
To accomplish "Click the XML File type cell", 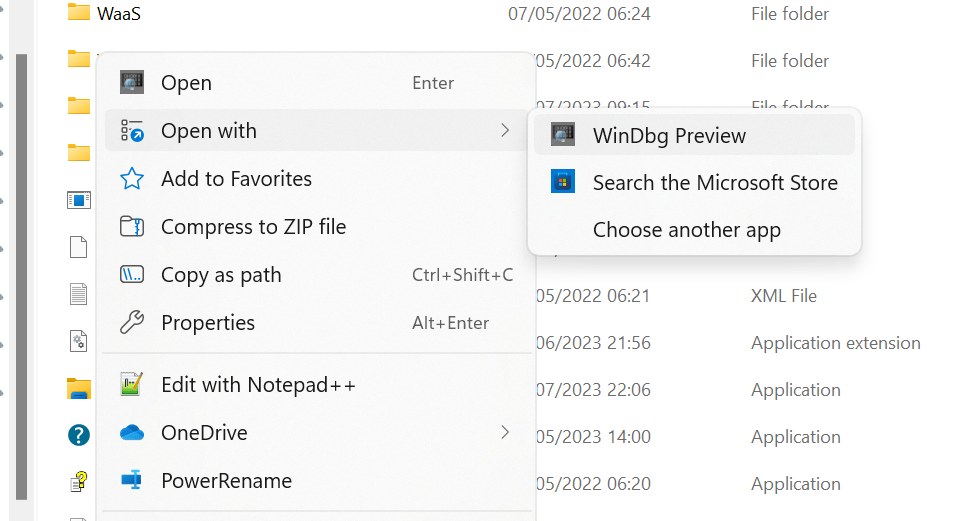I will (x=784, y=295).
